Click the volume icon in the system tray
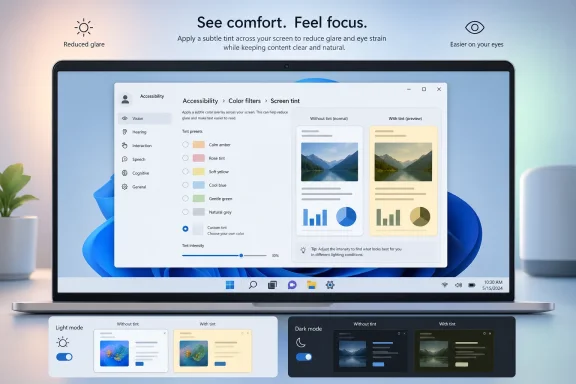The height and width of the screenshot is (384, 576). click(x=458, y=285)
